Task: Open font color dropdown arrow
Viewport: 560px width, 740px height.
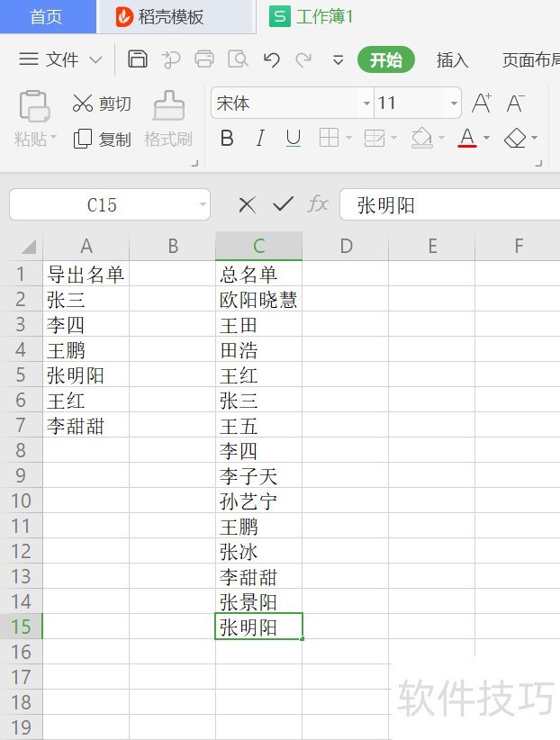Action: pos(486,138)
